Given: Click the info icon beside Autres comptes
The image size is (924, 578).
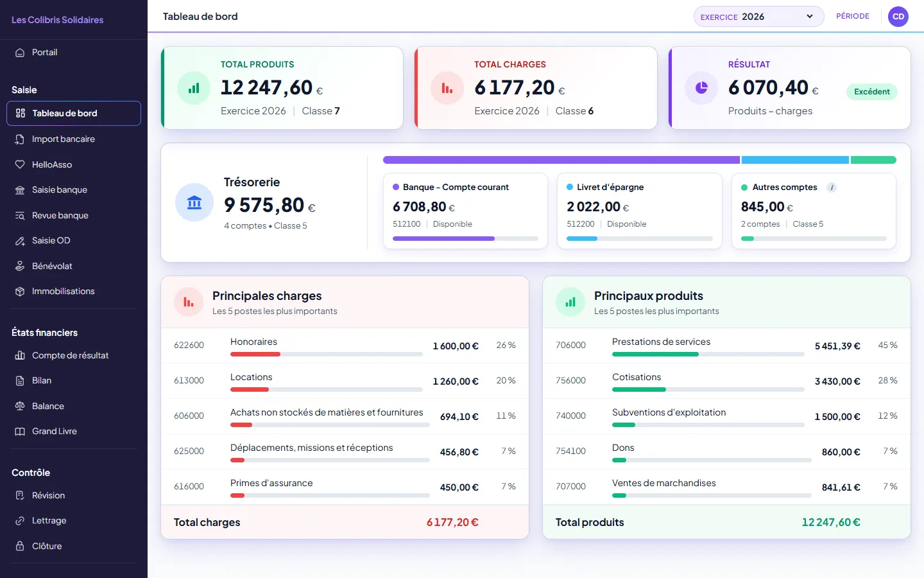Looking at the screenshot, I should pos(832,188).
